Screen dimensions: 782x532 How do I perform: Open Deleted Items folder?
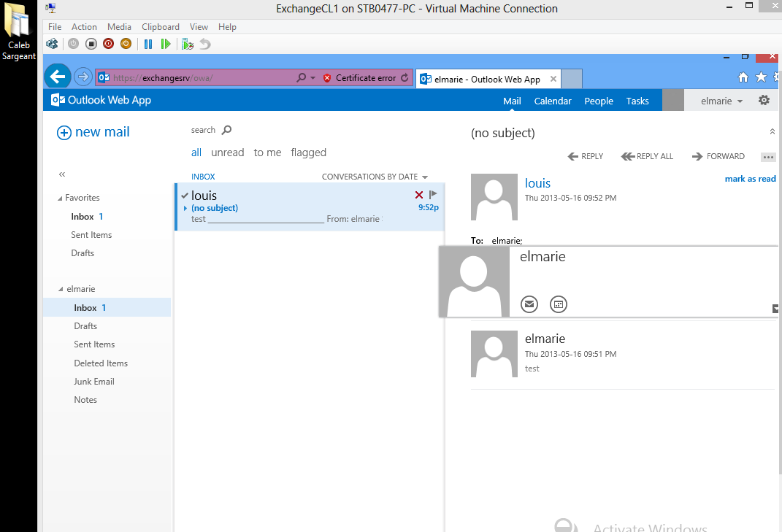101,363
